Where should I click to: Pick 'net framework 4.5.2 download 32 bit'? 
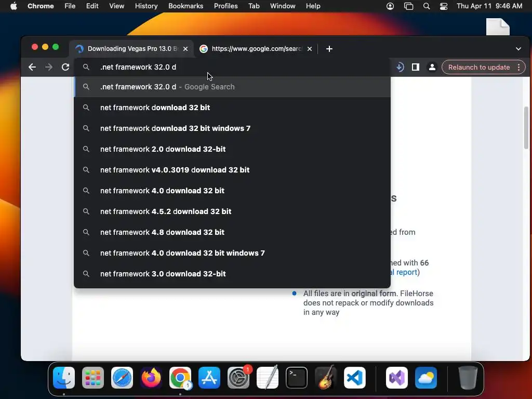[x=232, y=211]
